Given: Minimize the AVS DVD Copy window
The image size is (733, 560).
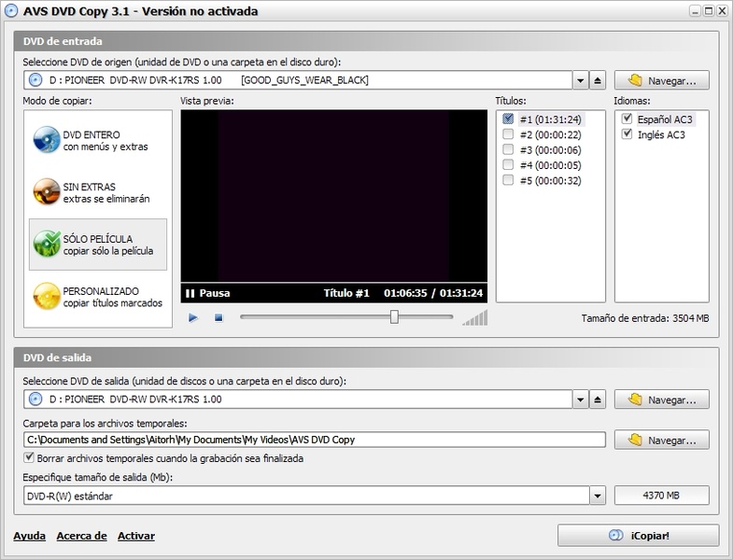Looking at the screenshot, I should coord(695,11).
